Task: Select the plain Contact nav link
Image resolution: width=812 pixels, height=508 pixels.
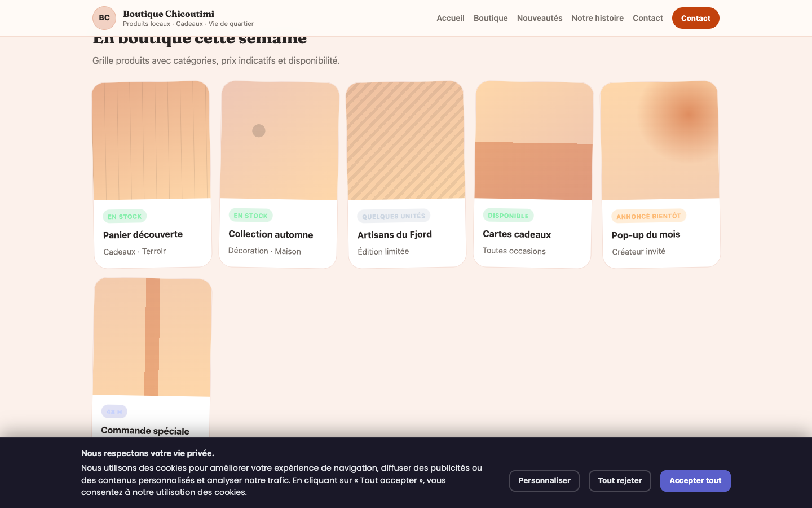Action: click(648, 18)
